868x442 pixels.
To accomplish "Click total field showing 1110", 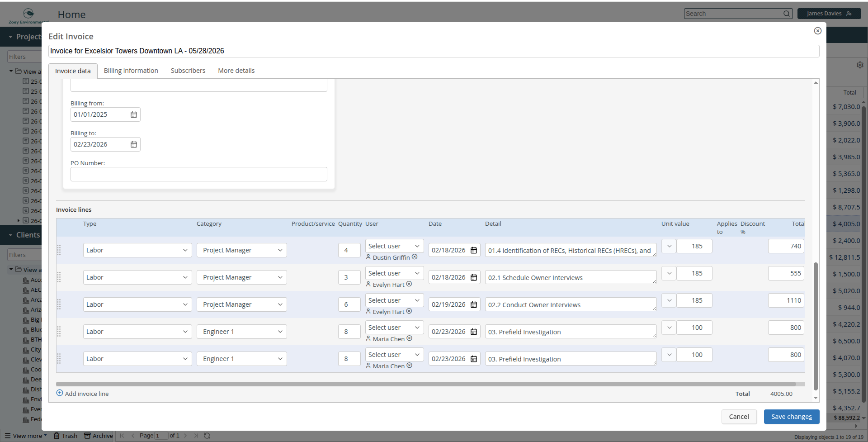I will pyautogui.click(x=786, y=300).
